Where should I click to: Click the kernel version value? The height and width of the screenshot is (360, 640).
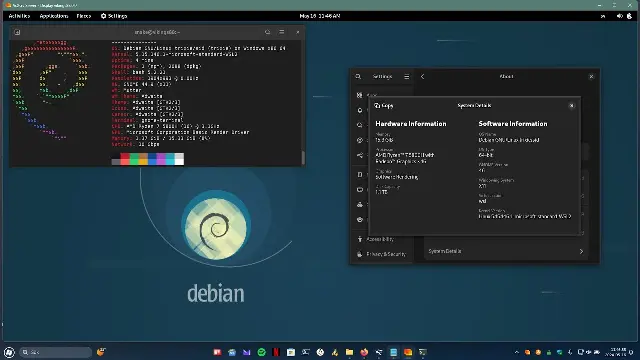pos(525,216)
